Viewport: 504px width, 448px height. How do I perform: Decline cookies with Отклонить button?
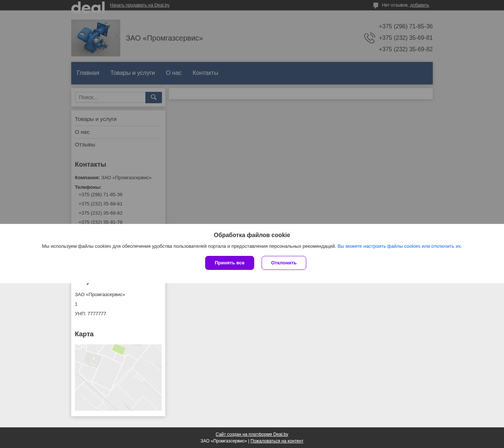coord(284,263)
